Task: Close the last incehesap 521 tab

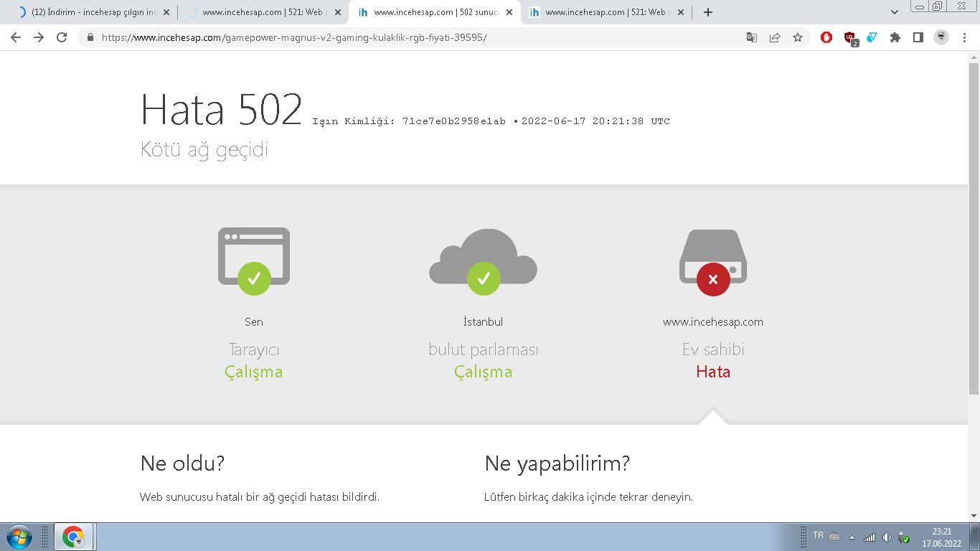Action: (x=681, y=12)
